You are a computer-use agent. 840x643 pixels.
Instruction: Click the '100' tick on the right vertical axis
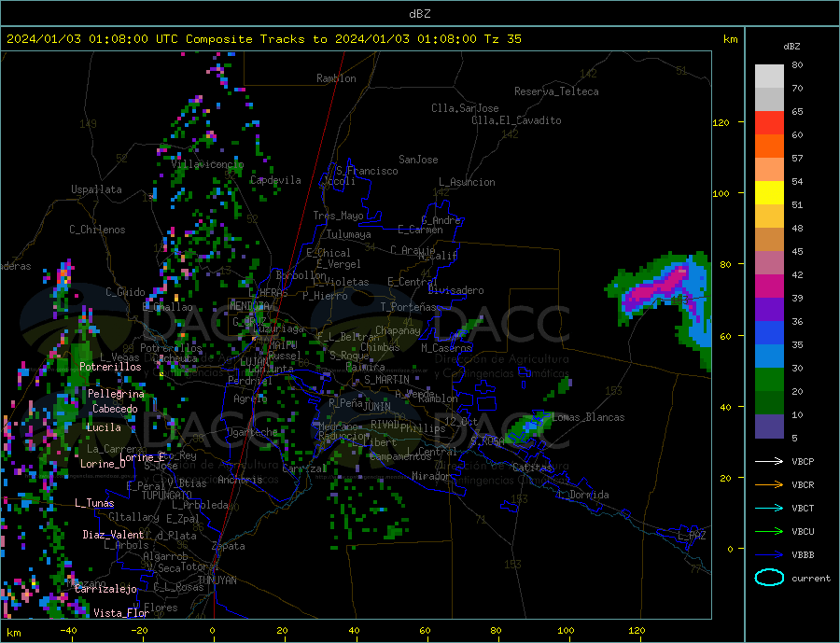[721, 193]
